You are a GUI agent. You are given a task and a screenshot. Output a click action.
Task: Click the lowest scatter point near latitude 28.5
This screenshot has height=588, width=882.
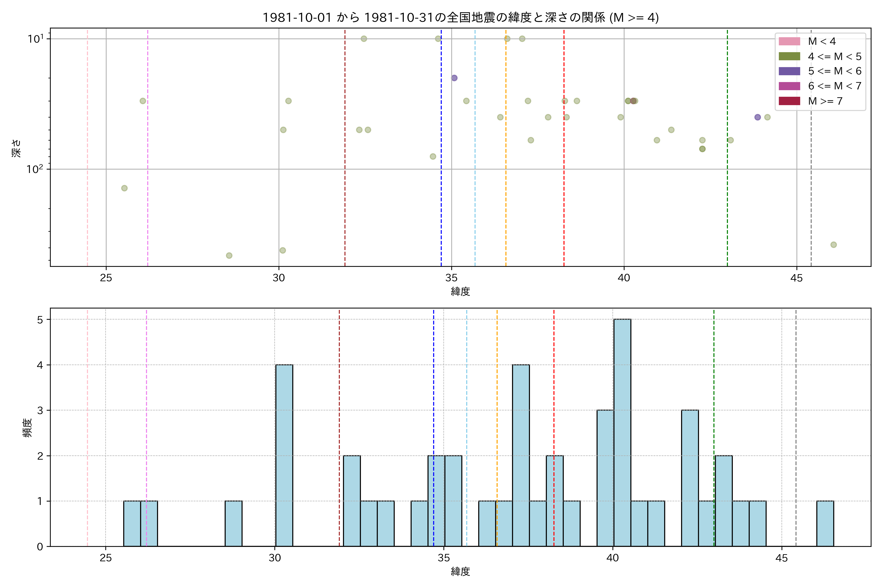tap(229, 256)
